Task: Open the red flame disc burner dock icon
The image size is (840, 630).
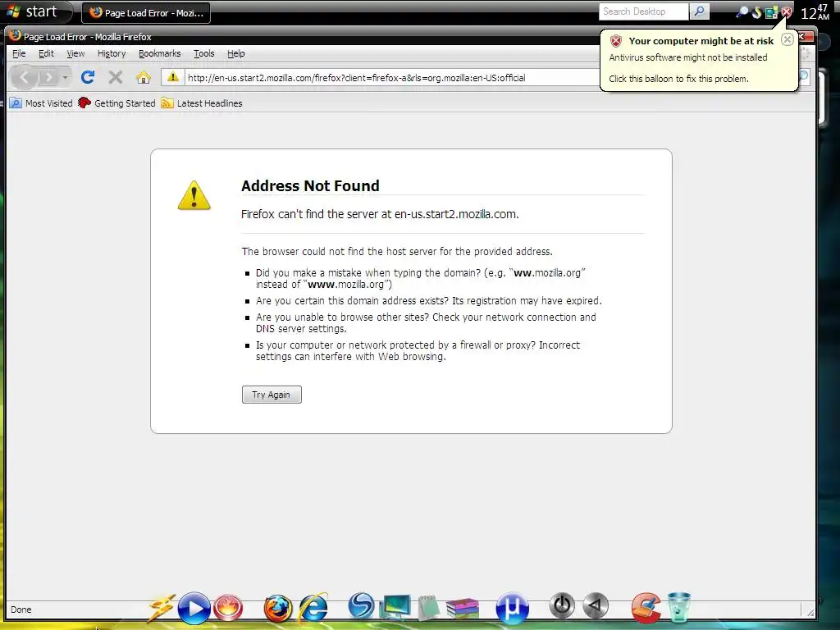Action: (228, 609)
